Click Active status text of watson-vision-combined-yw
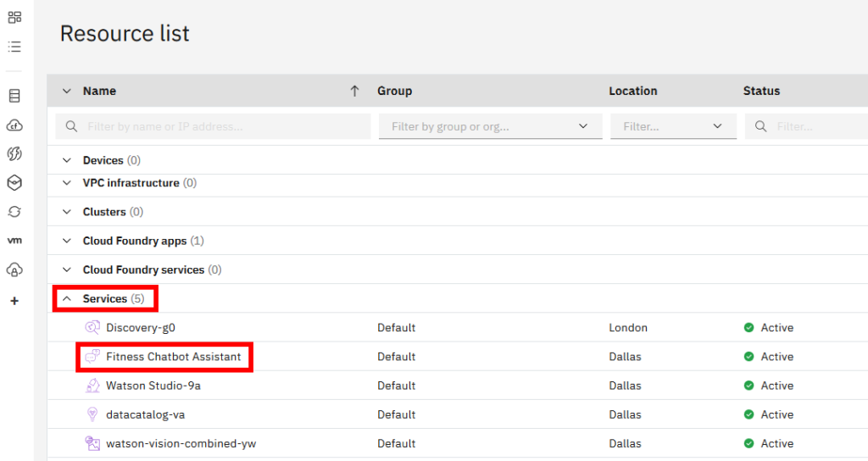 [777, 443]
